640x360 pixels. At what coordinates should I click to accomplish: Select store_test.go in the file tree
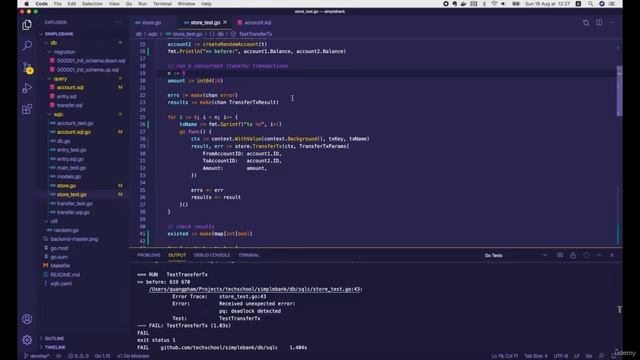click(71, 195)
